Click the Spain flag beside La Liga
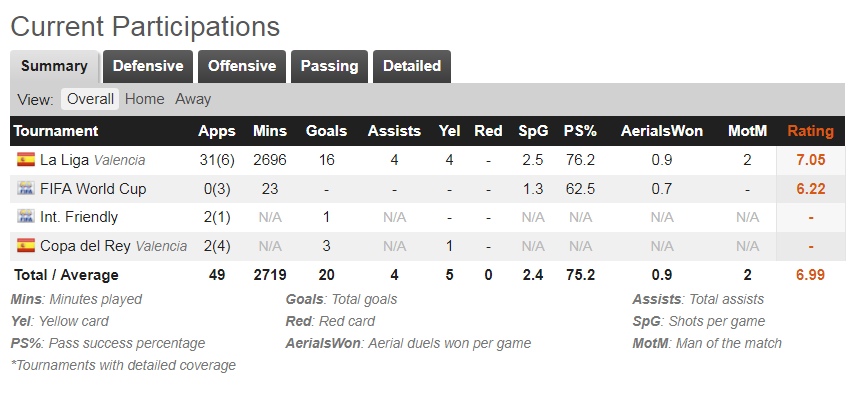Viewport: 852px width, 394px height. (26, 160)
